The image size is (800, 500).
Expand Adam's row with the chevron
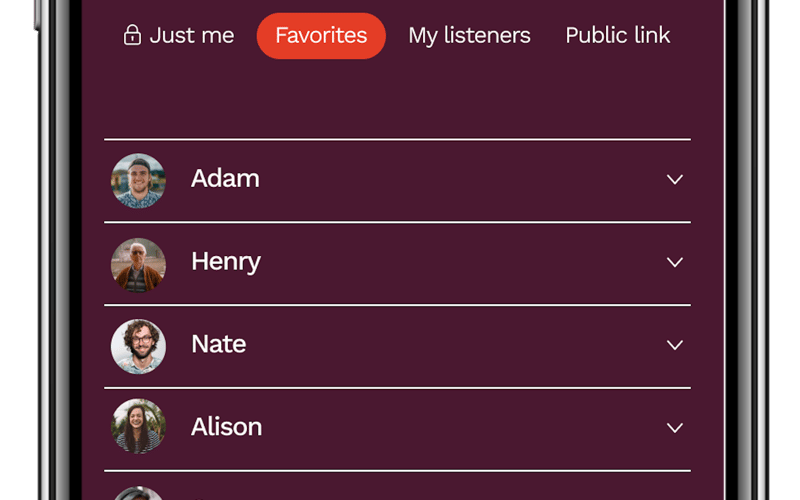pos(675,180)
